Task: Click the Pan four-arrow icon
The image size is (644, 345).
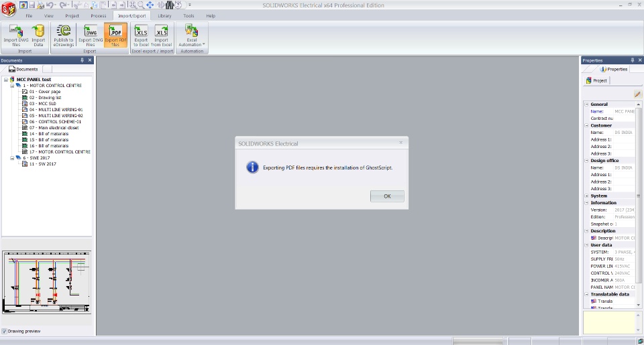Action: pyautogui.click(x=150, y=5)
